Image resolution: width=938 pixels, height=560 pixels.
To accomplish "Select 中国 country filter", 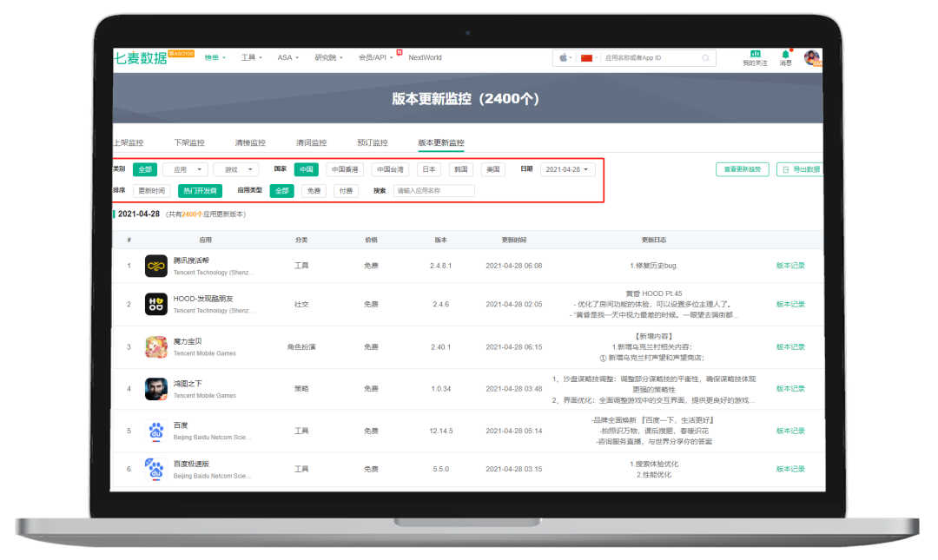I will (307, 170).
